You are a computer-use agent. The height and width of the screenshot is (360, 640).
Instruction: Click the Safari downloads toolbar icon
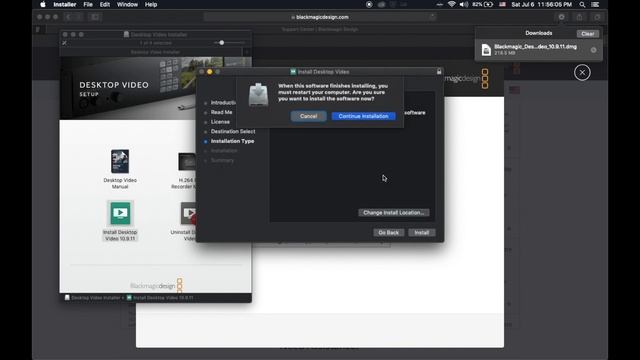click(x=562, y=17)
